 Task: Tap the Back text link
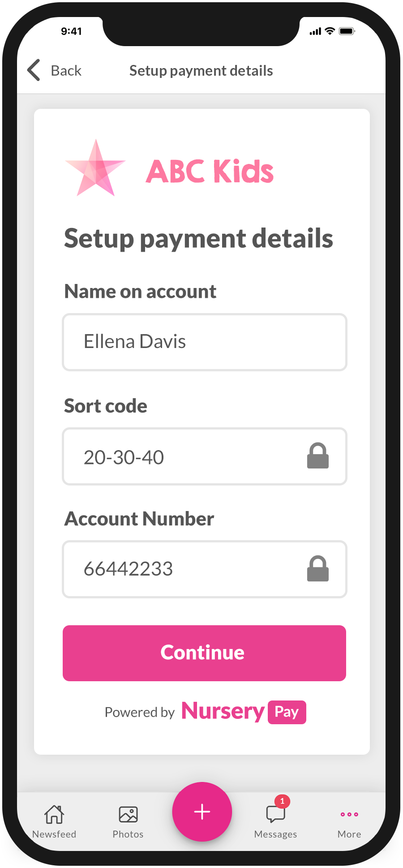click(66, 71)
